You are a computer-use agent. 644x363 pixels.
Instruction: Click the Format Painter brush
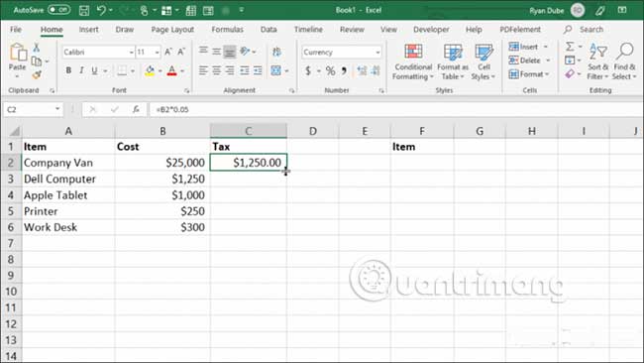(x=37, y=74)
